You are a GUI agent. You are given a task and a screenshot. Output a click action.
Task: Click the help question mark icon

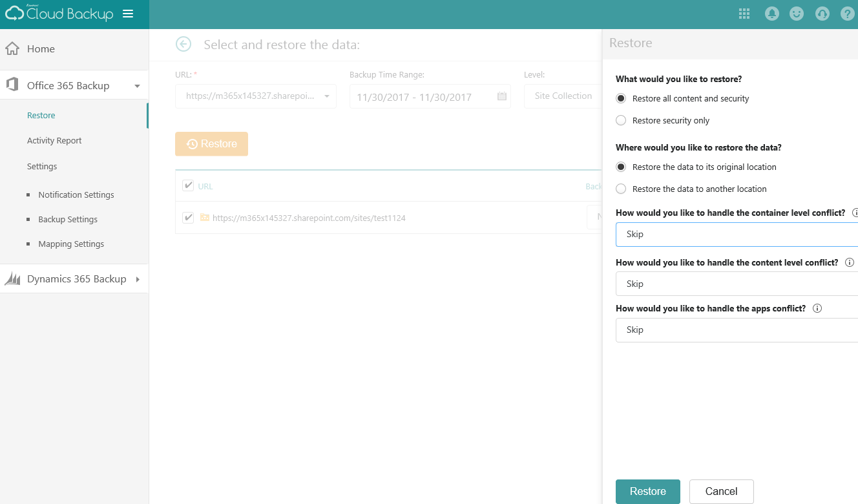[x=847, y=14]
